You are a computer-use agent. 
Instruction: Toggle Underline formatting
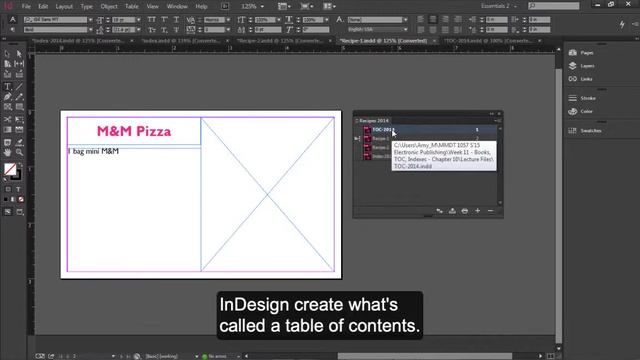click(x=176, y=20)
